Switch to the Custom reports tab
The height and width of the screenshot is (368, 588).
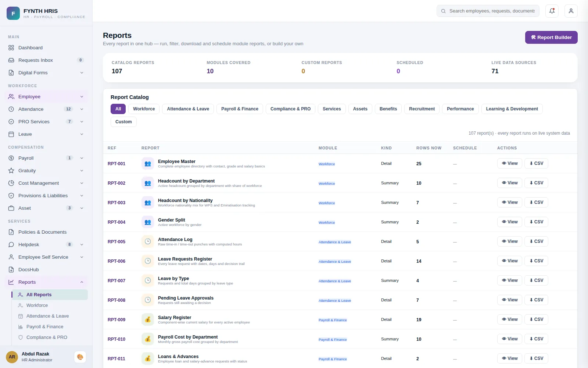click(123, 122)
